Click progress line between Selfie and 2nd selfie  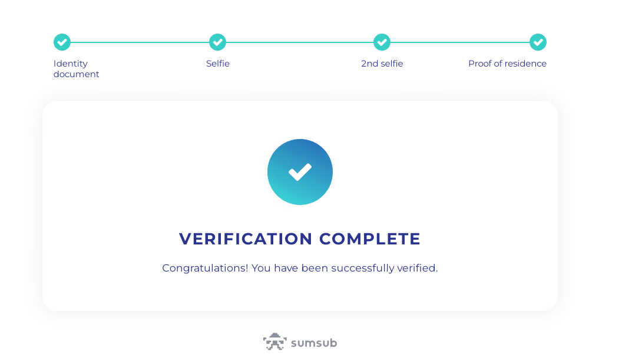click(x=300, y=42)
